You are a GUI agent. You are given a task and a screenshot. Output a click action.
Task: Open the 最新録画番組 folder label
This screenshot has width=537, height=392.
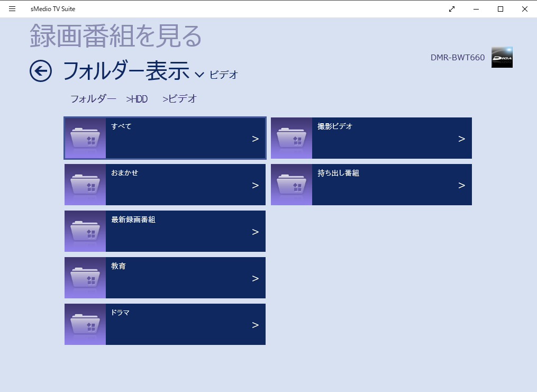pyautogui.click(x=133, y=220)
